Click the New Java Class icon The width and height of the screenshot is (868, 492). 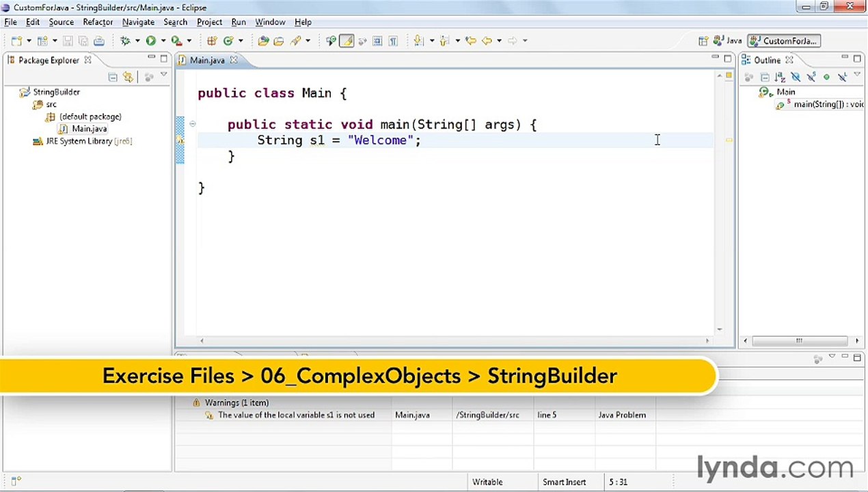pyautogui.click(x=228, y=41)
